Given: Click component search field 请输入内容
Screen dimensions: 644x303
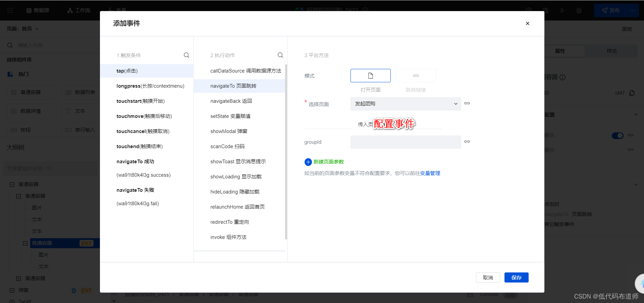Looking at the screenshot, I should [x=50, y=45].
